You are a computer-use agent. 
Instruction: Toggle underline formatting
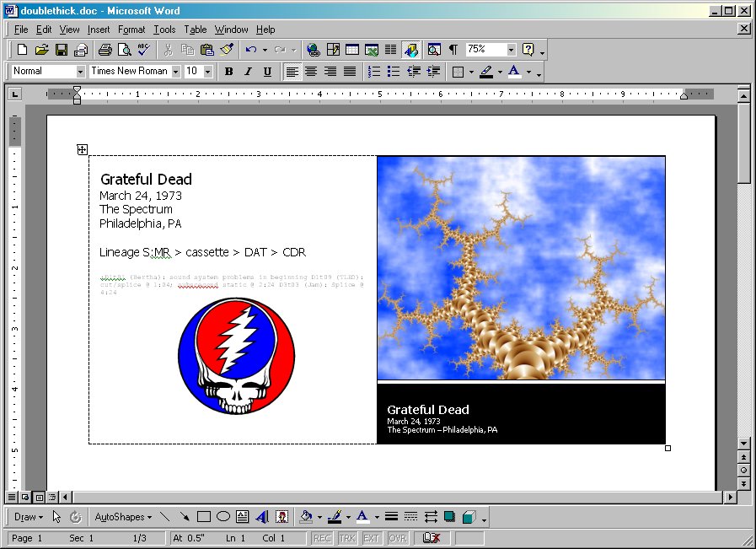[267, 72]
